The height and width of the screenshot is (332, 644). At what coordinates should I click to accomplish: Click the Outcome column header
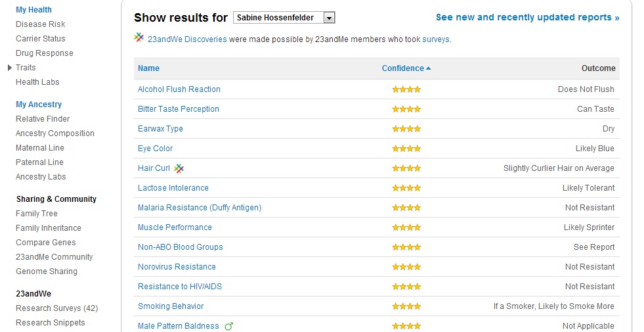598,68
